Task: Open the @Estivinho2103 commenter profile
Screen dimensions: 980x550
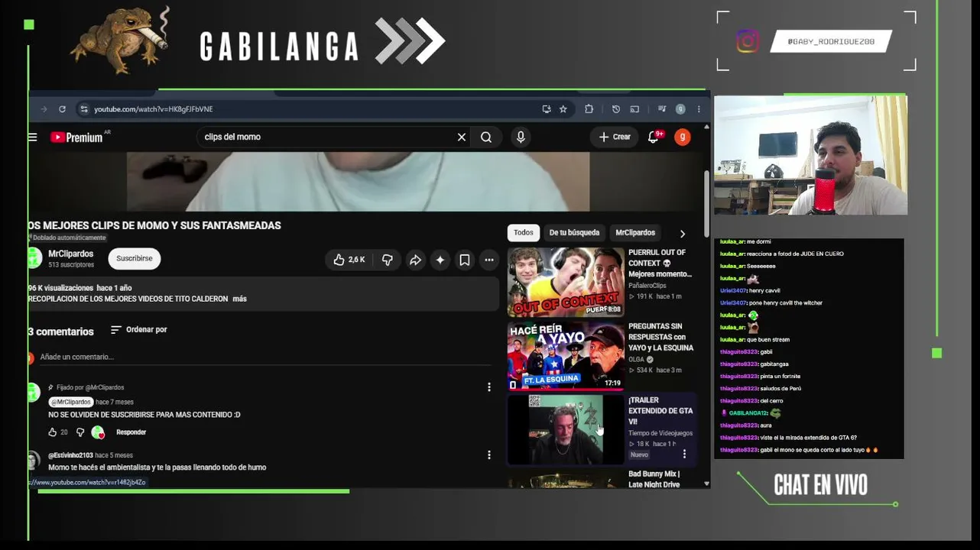Action: pos(70,455)
